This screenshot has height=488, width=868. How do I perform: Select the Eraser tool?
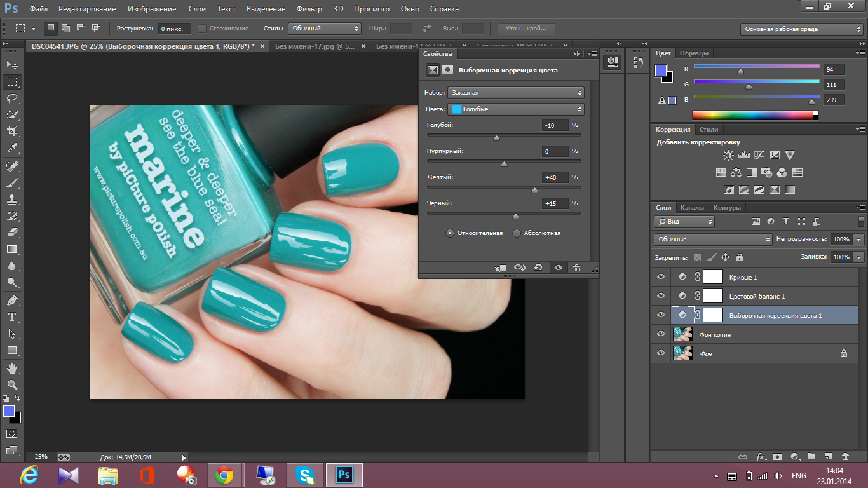[12, 233]
